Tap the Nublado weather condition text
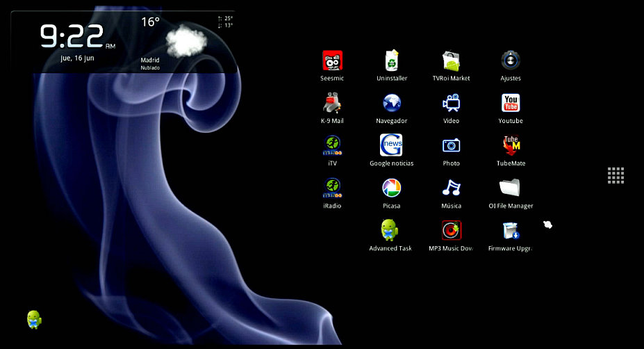This screenshot has width=644, height=349. pos(150,68)
